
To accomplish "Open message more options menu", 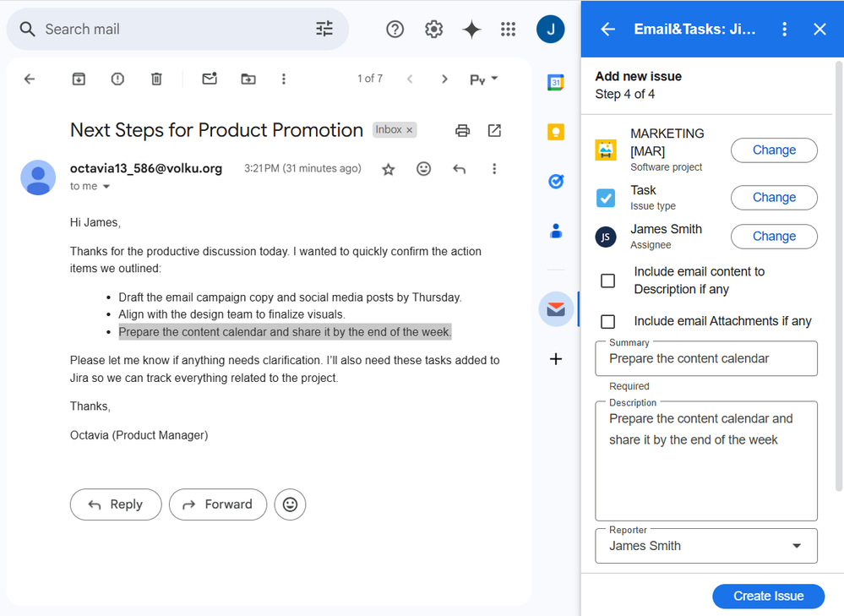I will coord(494,169).
